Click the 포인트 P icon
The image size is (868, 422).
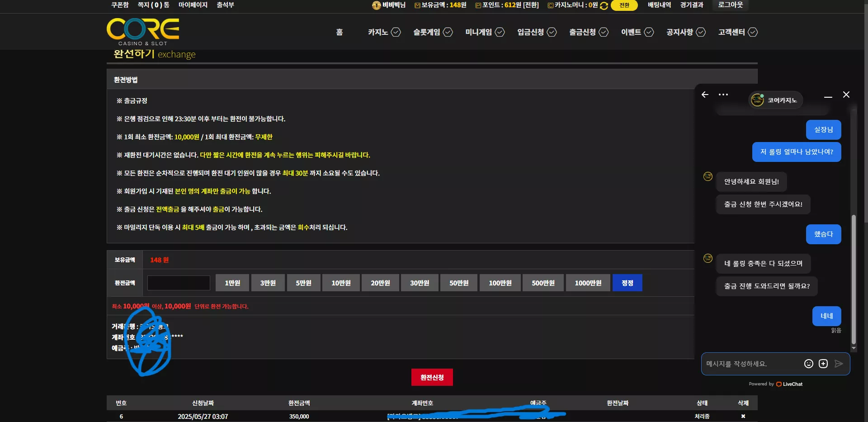click(478, 5)
